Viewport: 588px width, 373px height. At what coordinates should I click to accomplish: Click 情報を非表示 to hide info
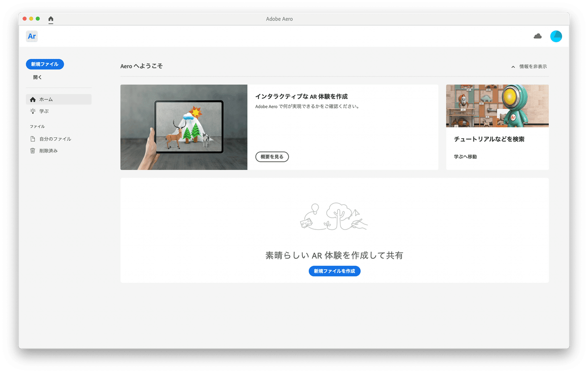click(x=533, y=67)
